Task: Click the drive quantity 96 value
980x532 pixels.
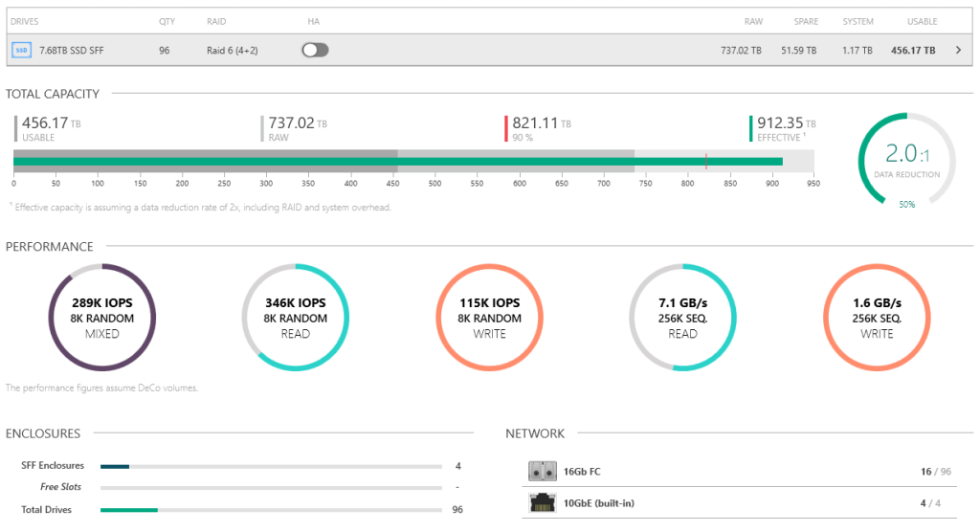Action: [165, 50]
